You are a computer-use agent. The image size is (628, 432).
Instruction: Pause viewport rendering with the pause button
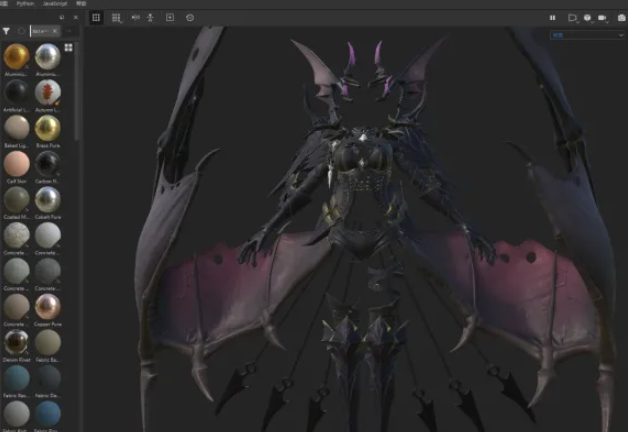tap(553, 18)
